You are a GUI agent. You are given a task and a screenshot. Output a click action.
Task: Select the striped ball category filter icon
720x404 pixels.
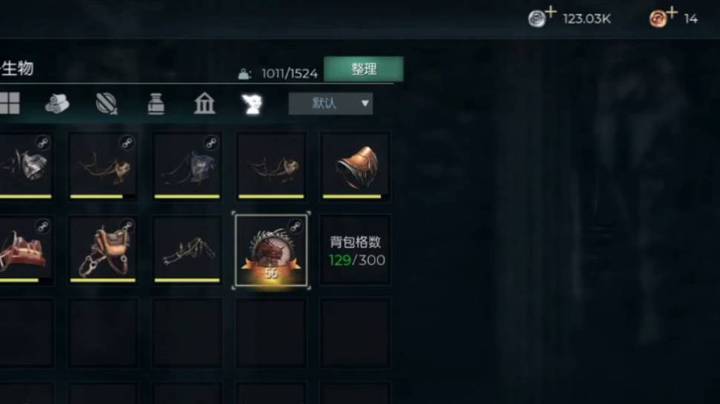[x=107, y=103]
